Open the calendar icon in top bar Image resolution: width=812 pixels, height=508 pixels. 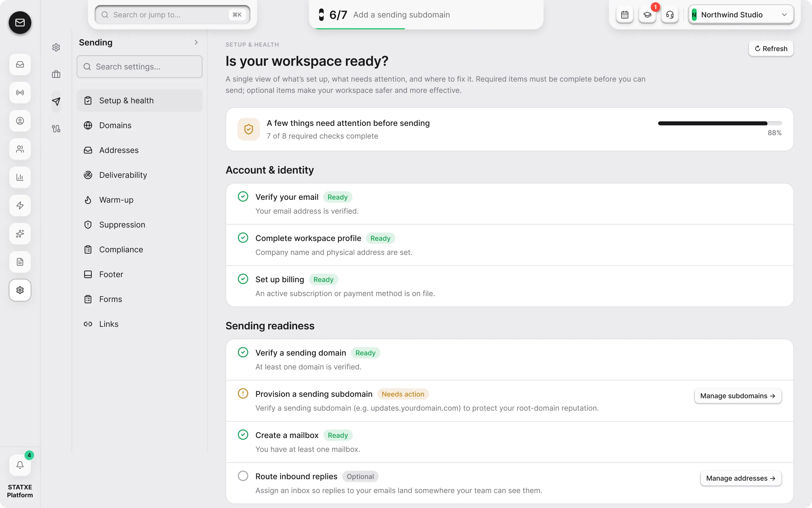tap(625, 15)
